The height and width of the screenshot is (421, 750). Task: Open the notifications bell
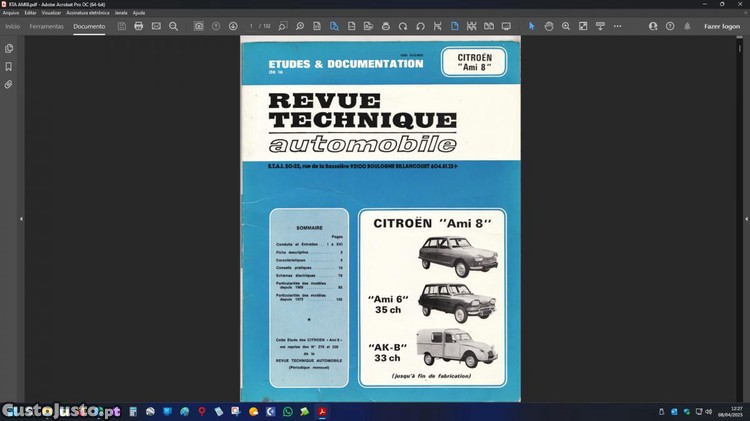[x=687, y=26]
